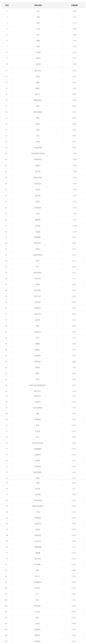86x644 pixels.
Task: Select the 7.62 score for 丹麦
Action: (74, 17)
